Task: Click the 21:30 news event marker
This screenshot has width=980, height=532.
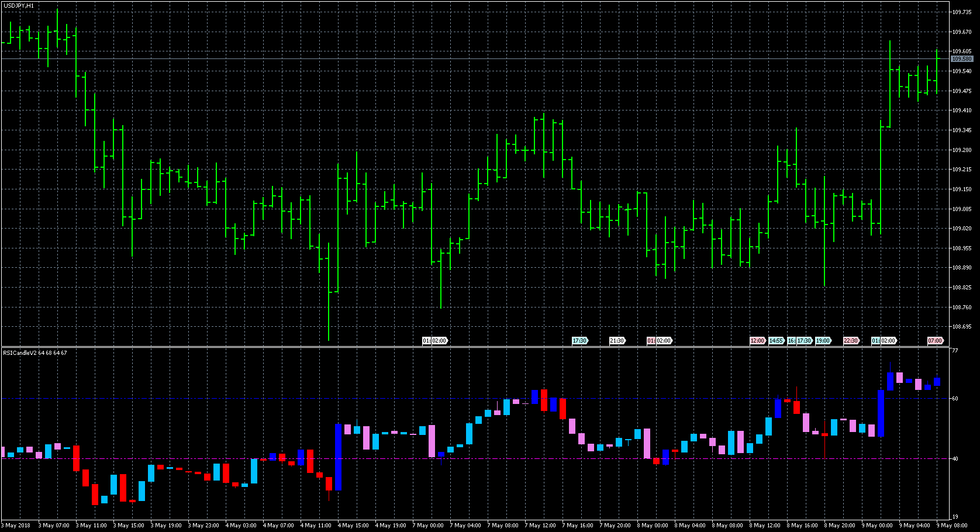Action: pyautogui.click(x=617, y=341)
